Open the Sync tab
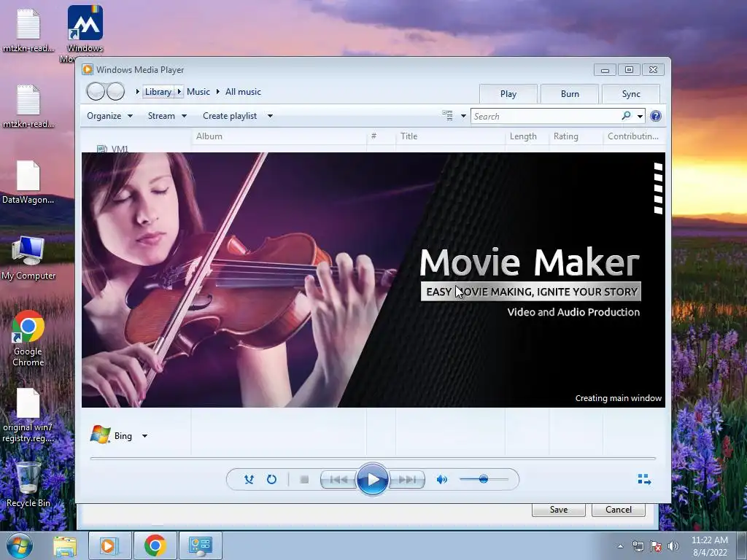Image resolution: width=747 pixels, height=560 pixels. [631, 94]
